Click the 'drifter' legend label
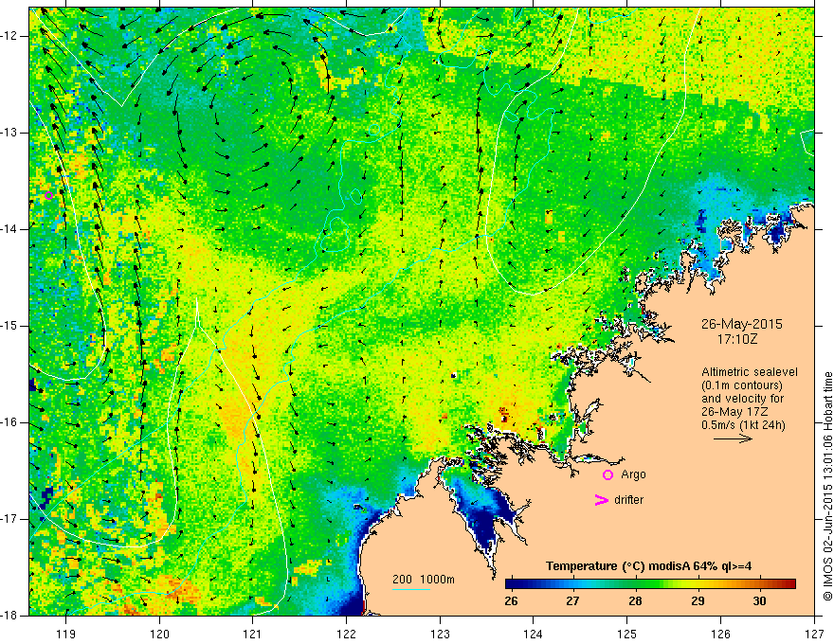 [628, 500]
